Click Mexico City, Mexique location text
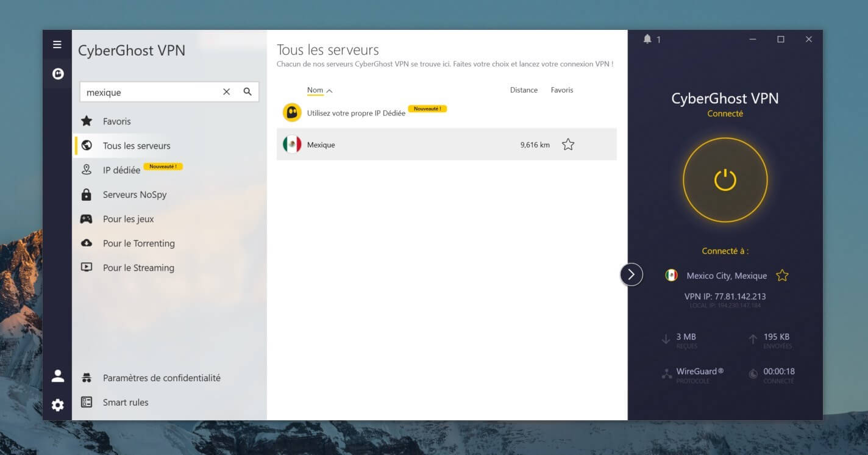 (x=727, y=276)
